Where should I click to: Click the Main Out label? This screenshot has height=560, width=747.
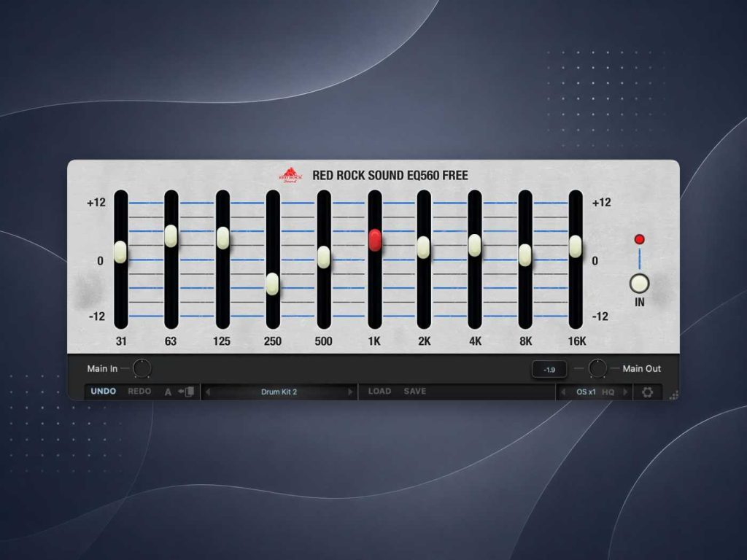point(642,368)
